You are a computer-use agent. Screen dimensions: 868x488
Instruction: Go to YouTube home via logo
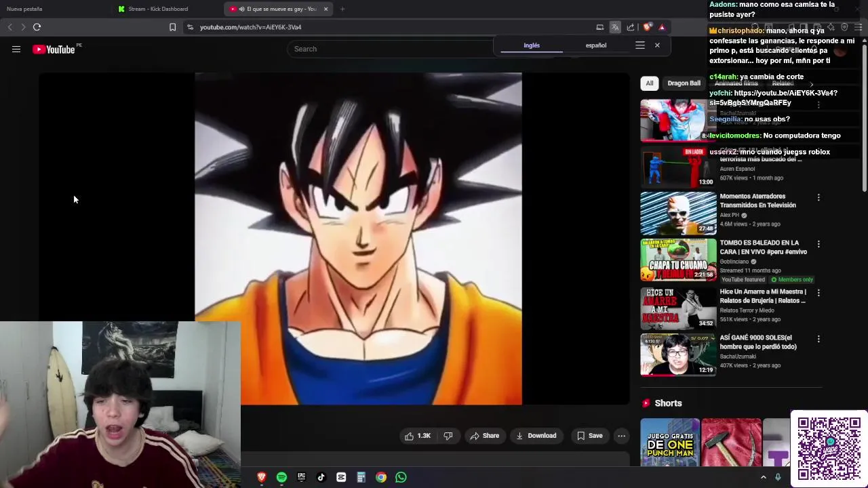(54, 49)
